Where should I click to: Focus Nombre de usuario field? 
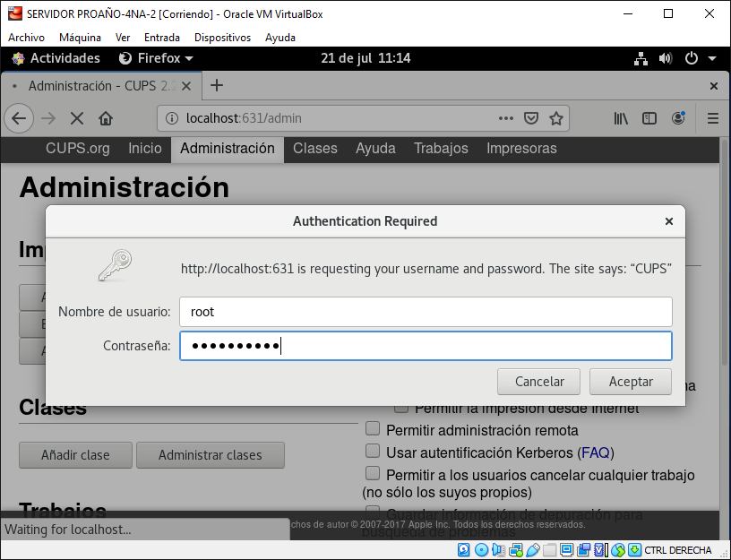coord(426,312)
